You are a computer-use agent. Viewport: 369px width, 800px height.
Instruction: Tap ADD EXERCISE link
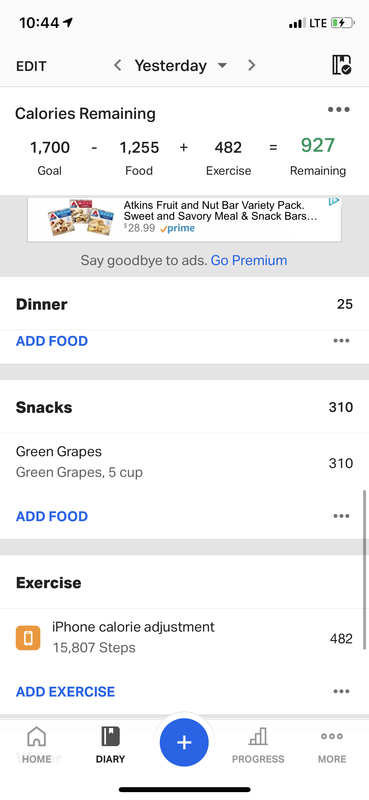coord(65,691)
